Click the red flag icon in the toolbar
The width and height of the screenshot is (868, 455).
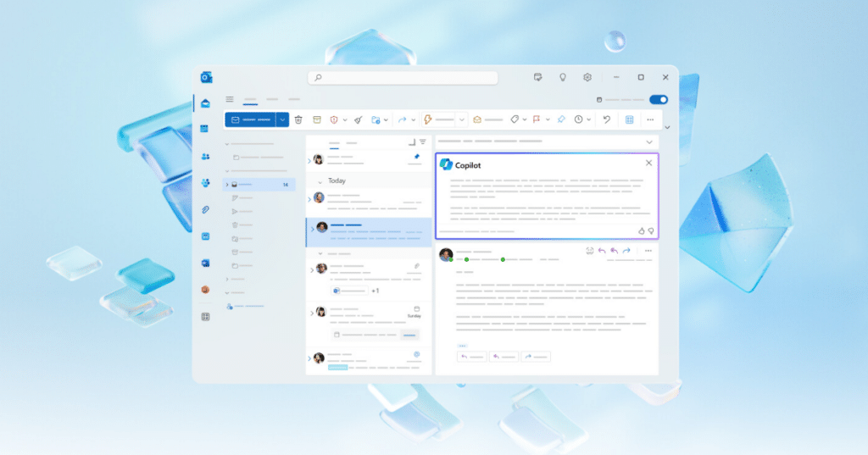point(537,120)
